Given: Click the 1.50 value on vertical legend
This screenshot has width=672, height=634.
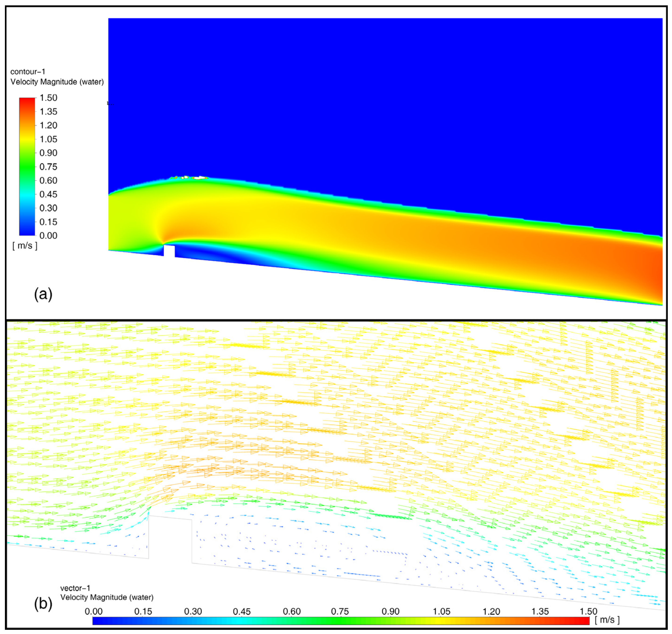Looking at the screenshot, I should [x=48, y=98].
